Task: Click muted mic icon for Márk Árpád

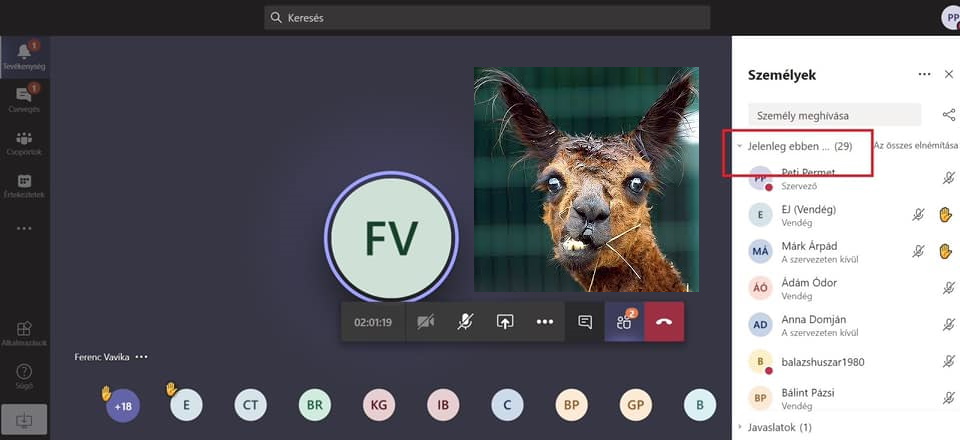Action: click(918, 252)
